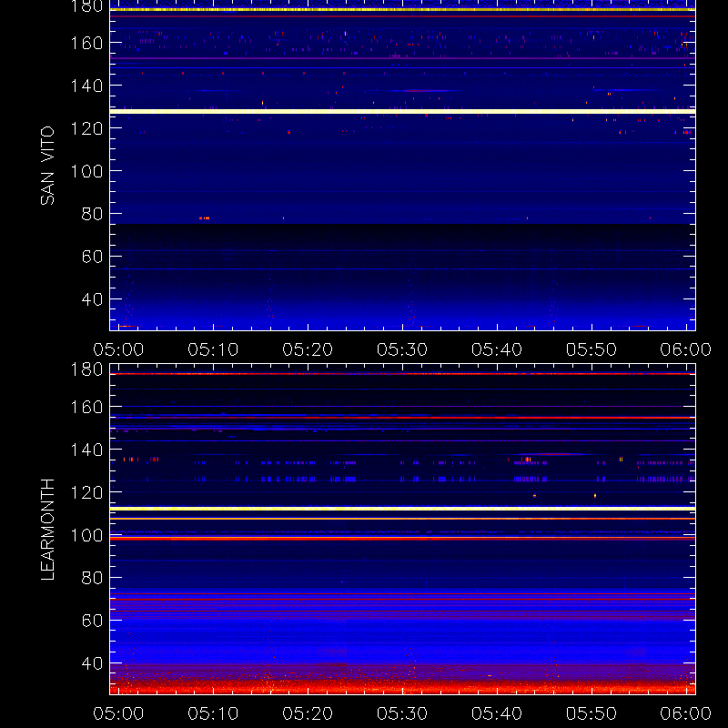This screenshot has height=728, width=728.
Task: Select the 40 tick label on SAN VITO axis
Action: coord(92,299)
